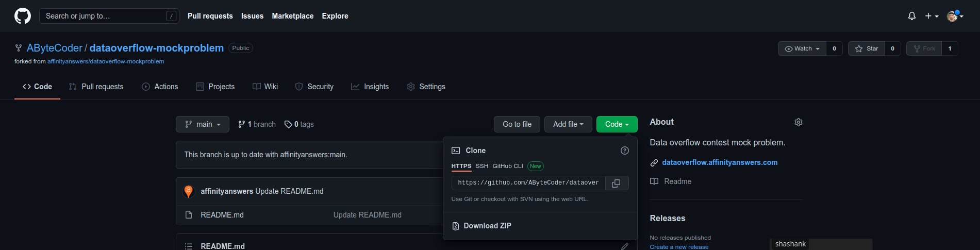Open GitHub home via Octocat logo
The width and height of the screenshot is (980, 250).
click(x=23, y=16)
